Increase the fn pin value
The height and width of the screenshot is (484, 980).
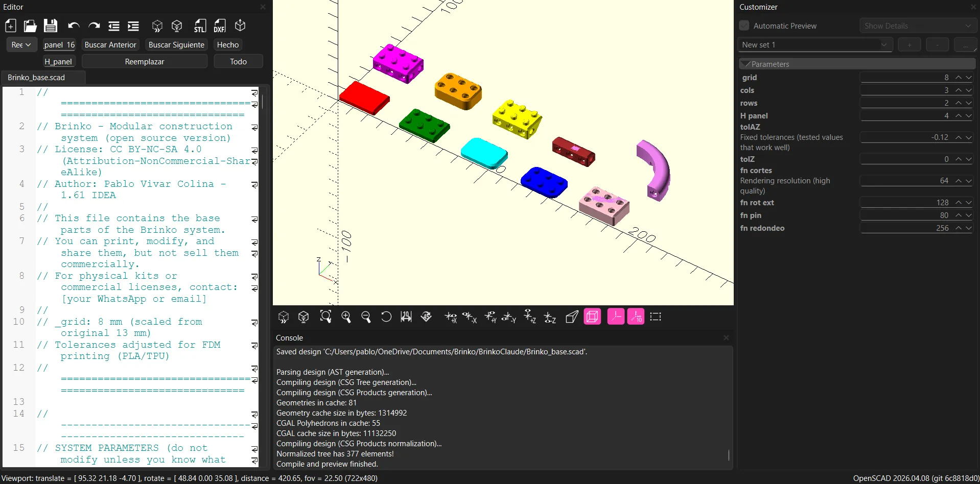tap(959, 215)
